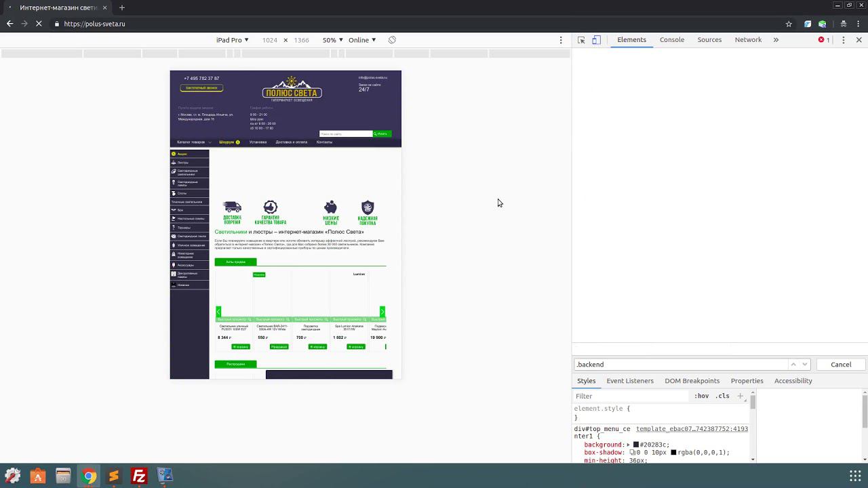Open the Online throttling dropdown
The height and width of the screenshot is (488, 868).
point(362,40)
